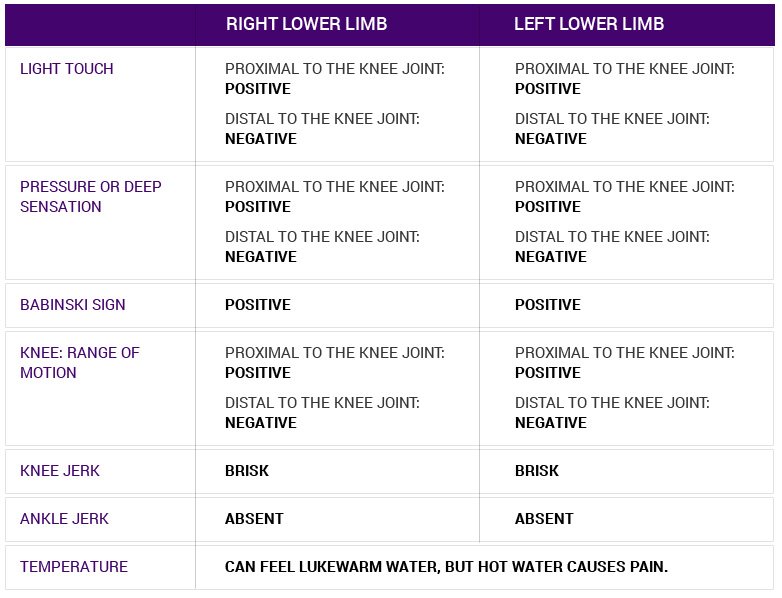Select the ANKLE JERK row label
Screen dimensions: 782x598
tap(64, 519)
